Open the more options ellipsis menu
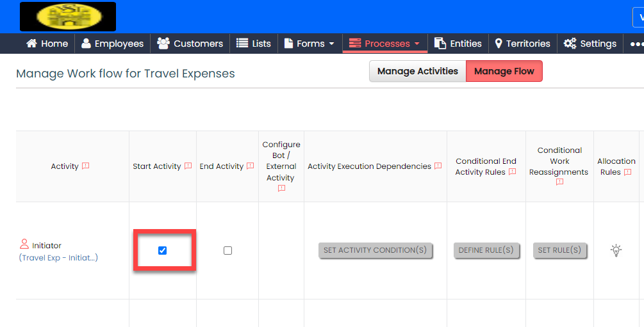This screenshot has width=644, height=327. (x=636, y=44)
